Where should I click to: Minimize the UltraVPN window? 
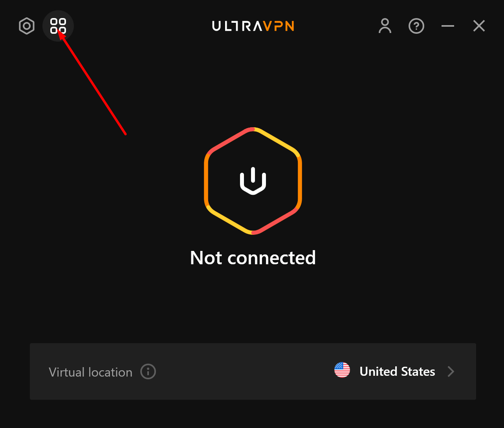[x=448, y=26]
